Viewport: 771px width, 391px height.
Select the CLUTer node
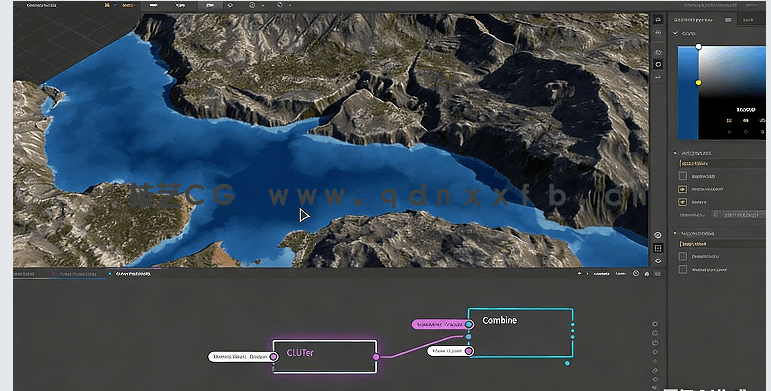(x=325, y=357)
